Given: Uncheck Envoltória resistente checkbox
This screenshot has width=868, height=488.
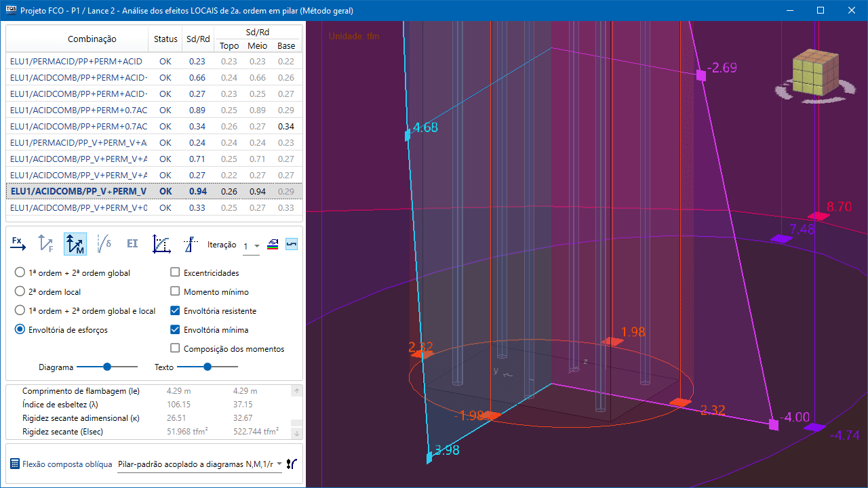Looking at the screenshot, I should [x=175, y=311].
